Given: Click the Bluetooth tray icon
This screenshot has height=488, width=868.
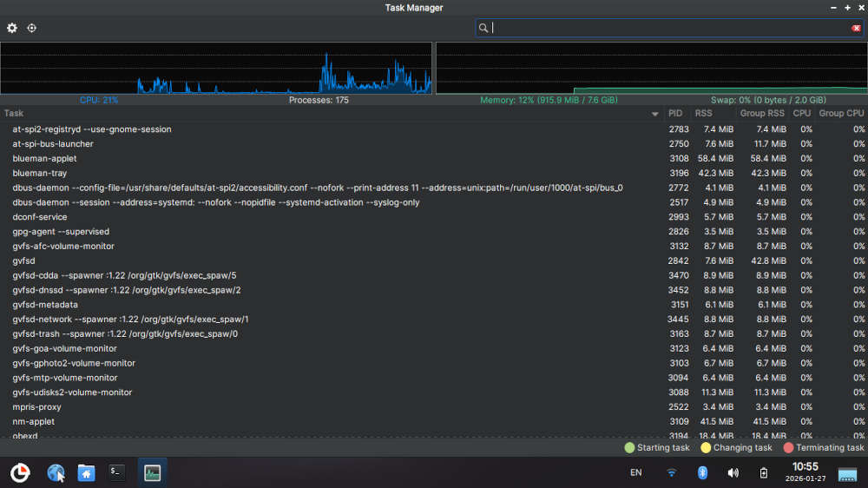Looking at the screenshot, I should [x=702, y=472].
